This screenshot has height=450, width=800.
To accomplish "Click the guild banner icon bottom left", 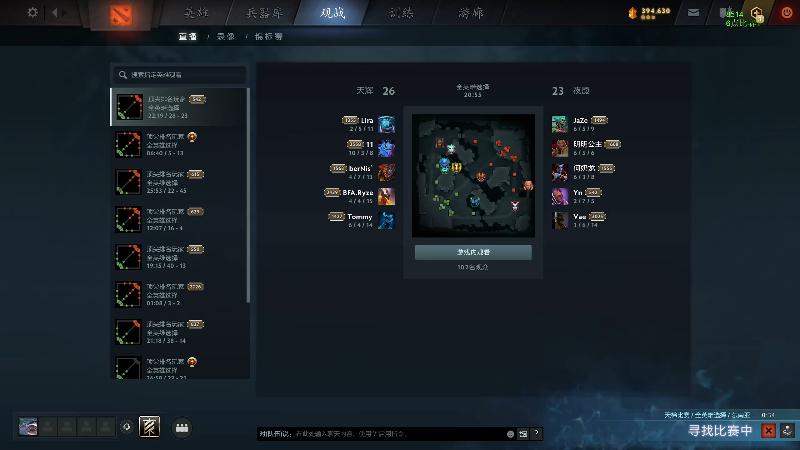I will [149, 427].
